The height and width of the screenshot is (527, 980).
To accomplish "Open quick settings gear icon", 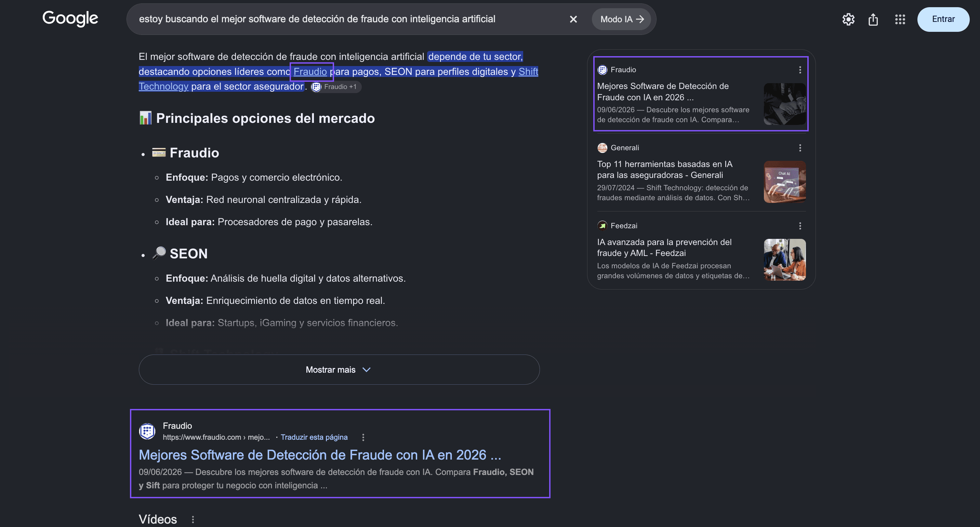I will (848, 19).
